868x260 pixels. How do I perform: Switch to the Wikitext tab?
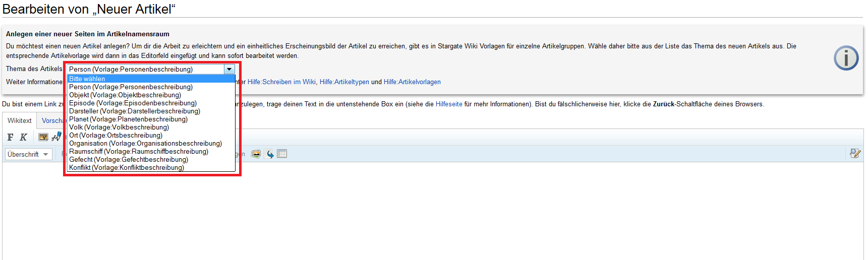20,120
